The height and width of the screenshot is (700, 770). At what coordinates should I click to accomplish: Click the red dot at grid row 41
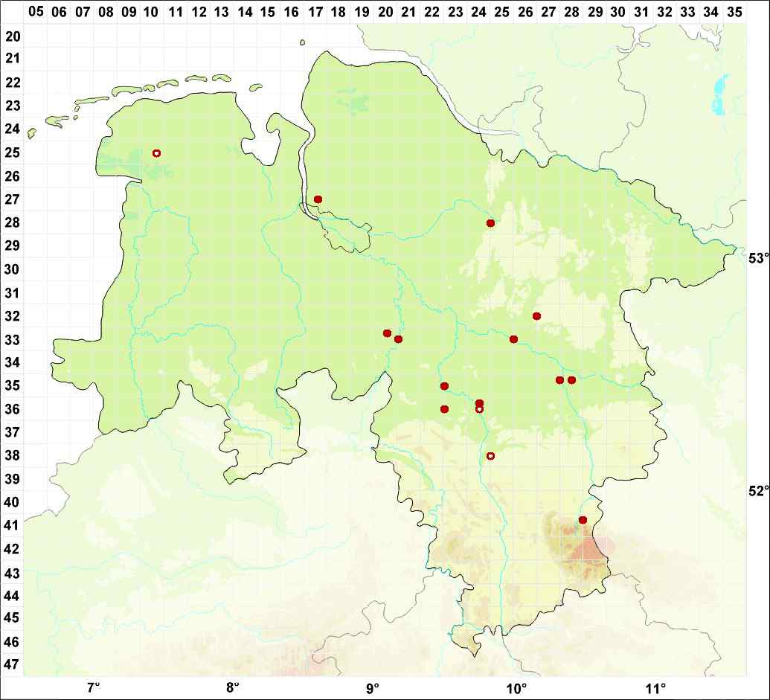583,520
